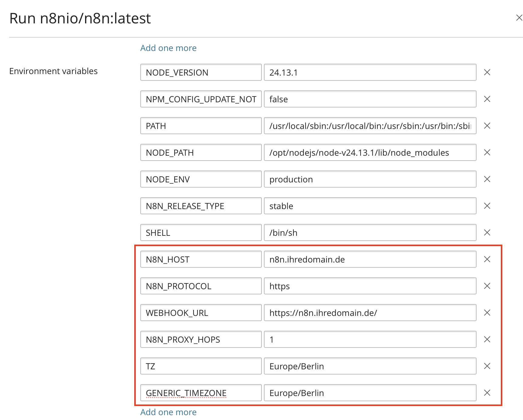
Task: Click the NODE_VERSION value field 24.13.1
Action: coord(370,72)
